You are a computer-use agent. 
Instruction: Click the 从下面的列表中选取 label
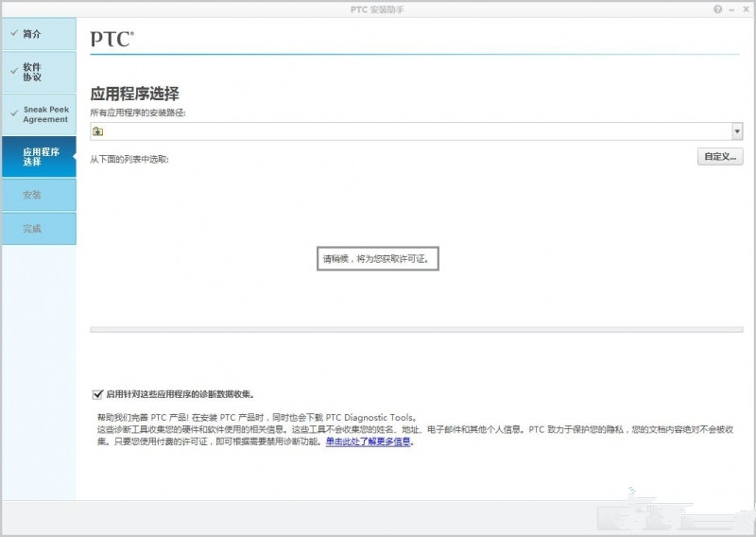129,159
